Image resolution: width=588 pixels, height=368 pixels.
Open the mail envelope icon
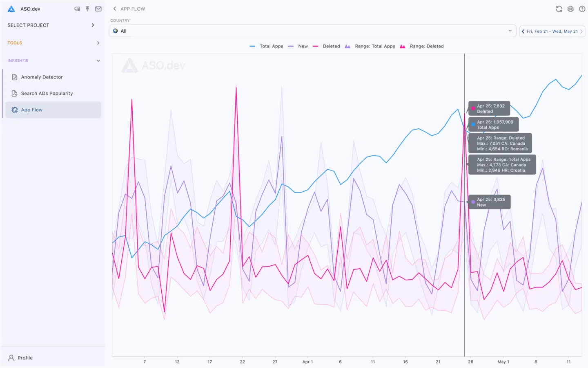coord(98,9)
